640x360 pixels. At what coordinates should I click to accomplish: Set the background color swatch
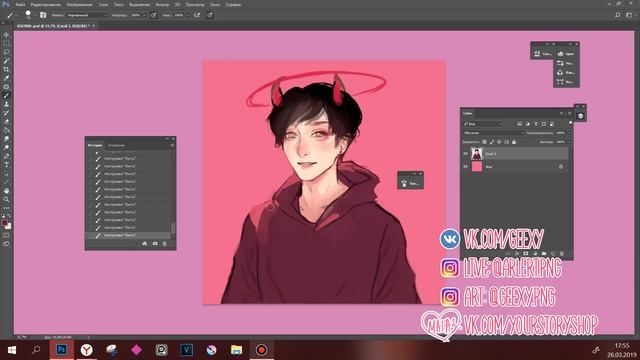coord(9,226)
